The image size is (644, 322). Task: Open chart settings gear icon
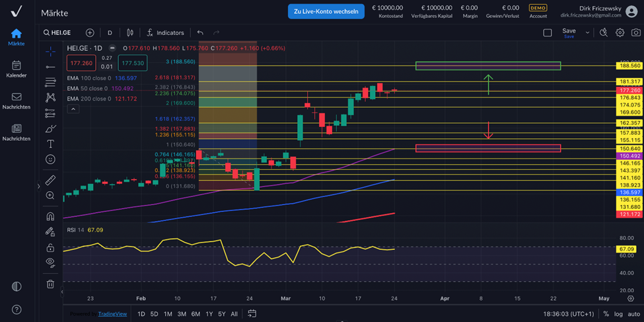tap(620, 32)
